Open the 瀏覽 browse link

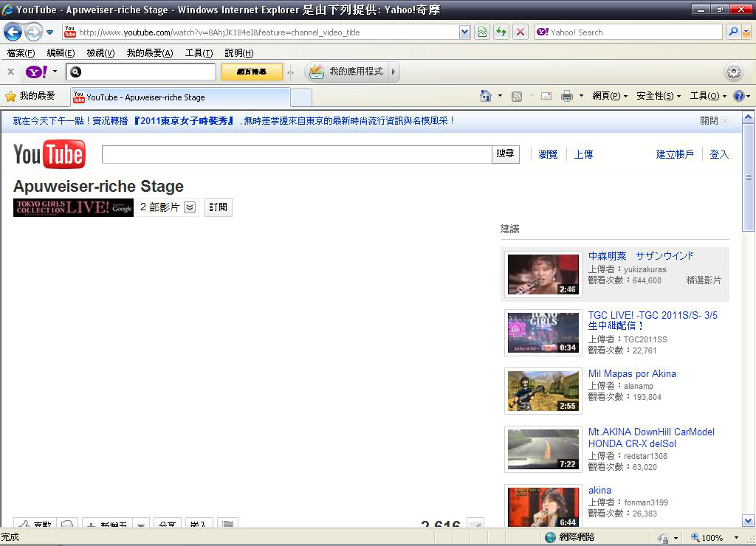pyautogui.click(x=548, y=154)
